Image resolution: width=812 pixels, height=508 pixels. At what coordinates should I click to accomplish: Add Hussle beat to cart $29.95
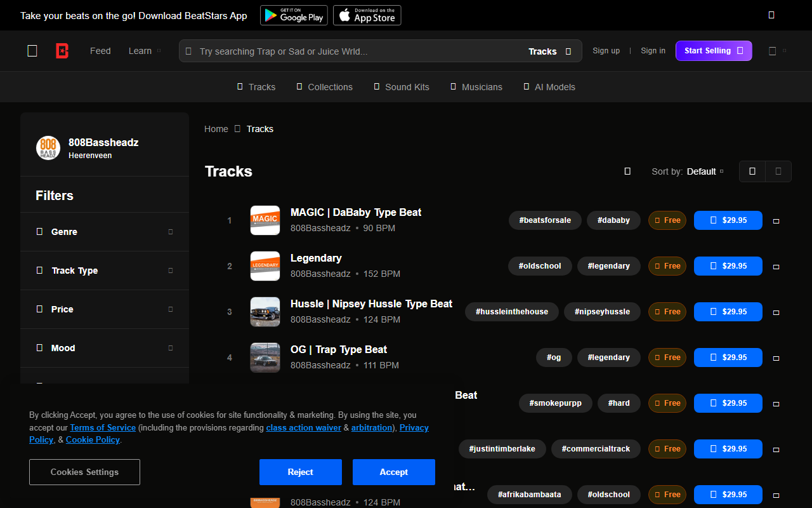tap(728, 312)
